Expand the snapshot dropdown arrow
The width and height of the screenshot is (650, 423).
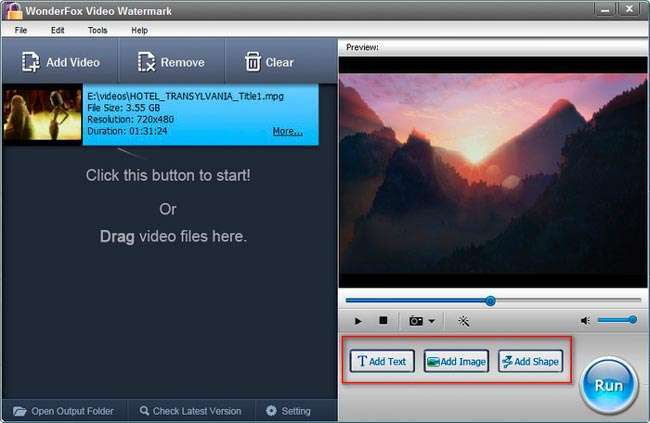[432, 321]
